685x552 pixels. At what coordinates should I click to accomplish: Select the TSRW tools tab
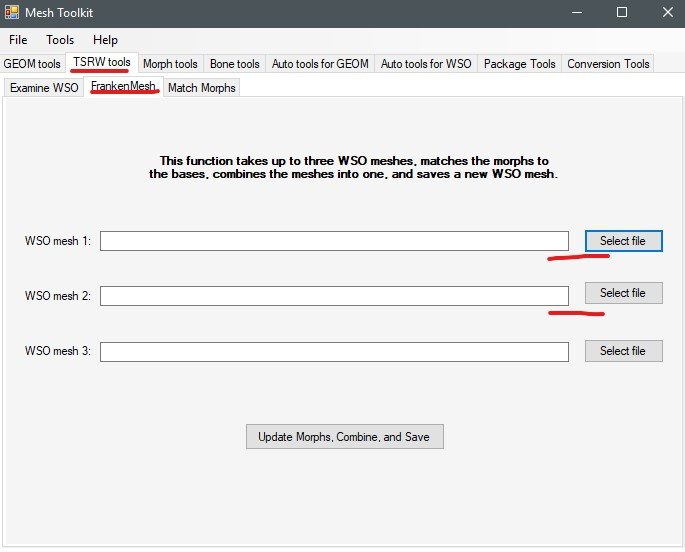coord(102,62)
